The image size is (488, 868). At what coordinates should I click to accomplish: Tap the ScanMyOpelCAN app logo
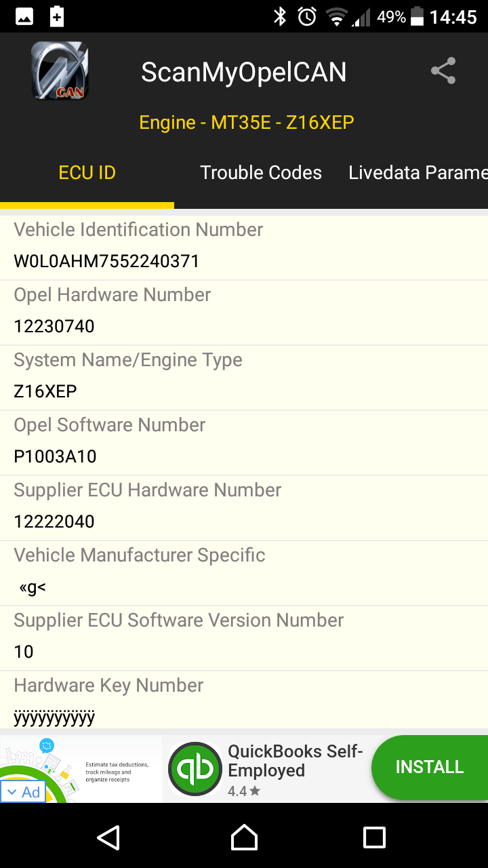(x=60, y=71)
